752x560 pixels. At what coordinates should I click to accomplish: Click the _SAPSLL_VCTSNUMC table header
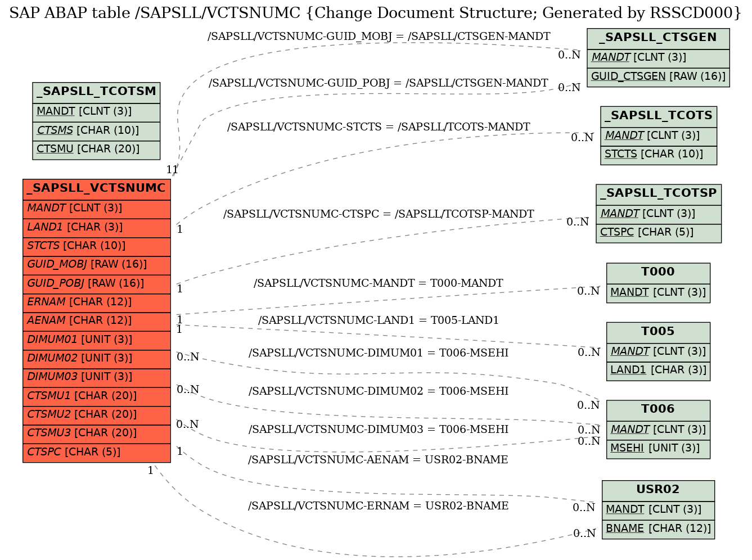click(x=97, y=189)
